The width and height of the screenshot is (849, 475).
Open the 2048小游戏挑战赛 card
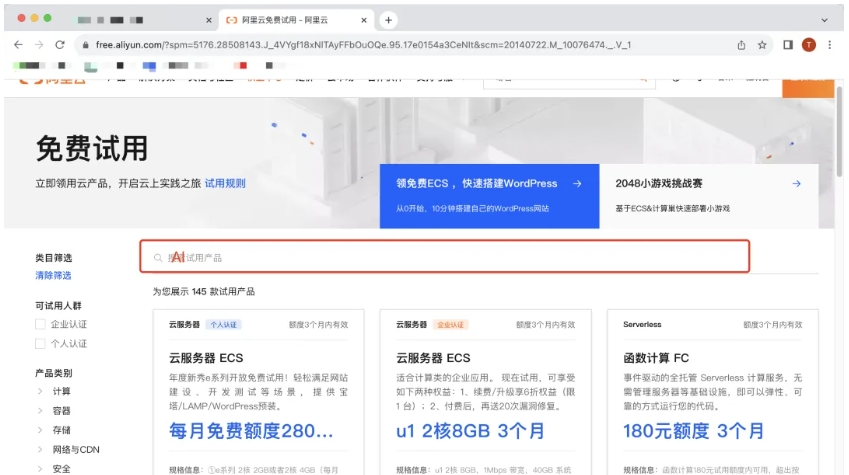click(709, 196)
